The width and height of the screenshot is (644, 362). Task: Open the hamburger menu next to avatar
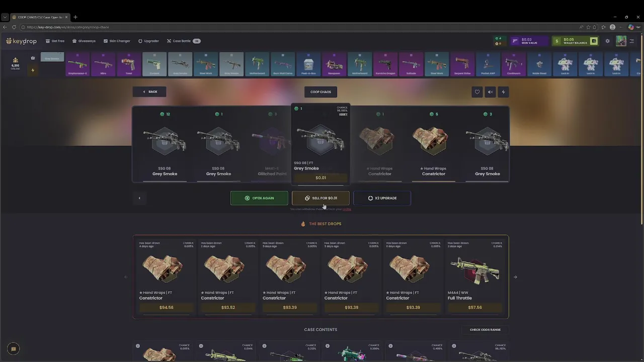coord(632,41)
